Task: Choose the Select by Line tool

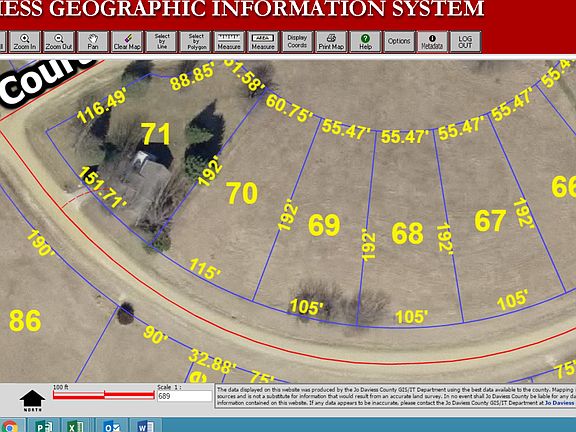Action: [162, 42]
